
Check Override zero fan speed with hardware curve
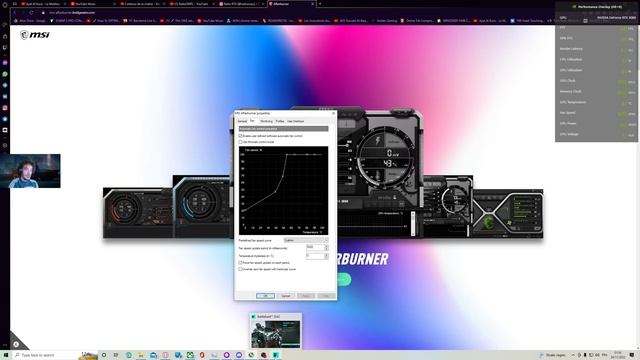pyautogui.click(x=240, y=269)
